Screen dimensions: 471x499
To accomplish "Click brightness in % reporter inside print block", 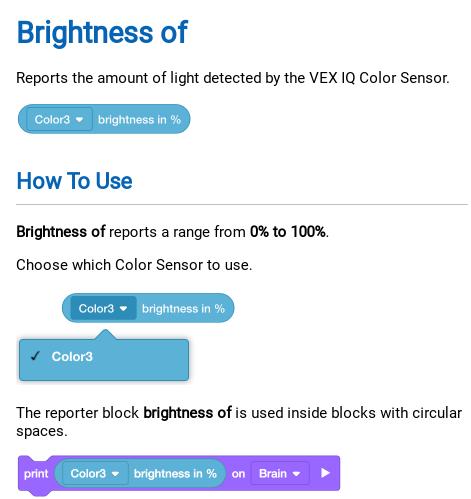I will click(x=140, y=473).
